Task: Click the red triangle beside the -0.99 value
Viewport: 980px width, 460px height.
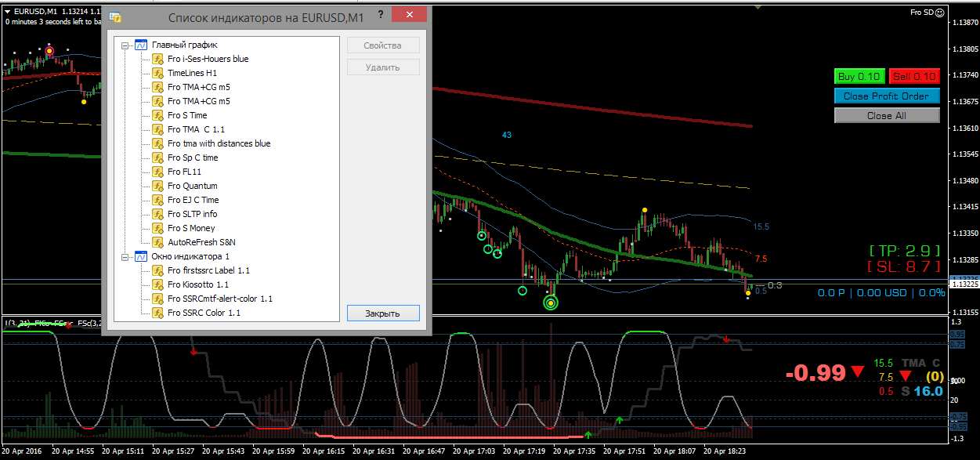Action: coord(859,371)
